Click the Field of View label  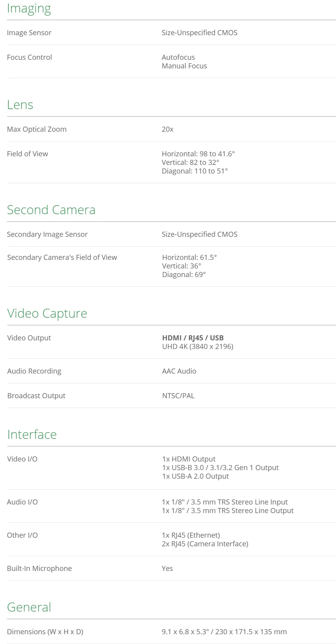pos(27,154)
